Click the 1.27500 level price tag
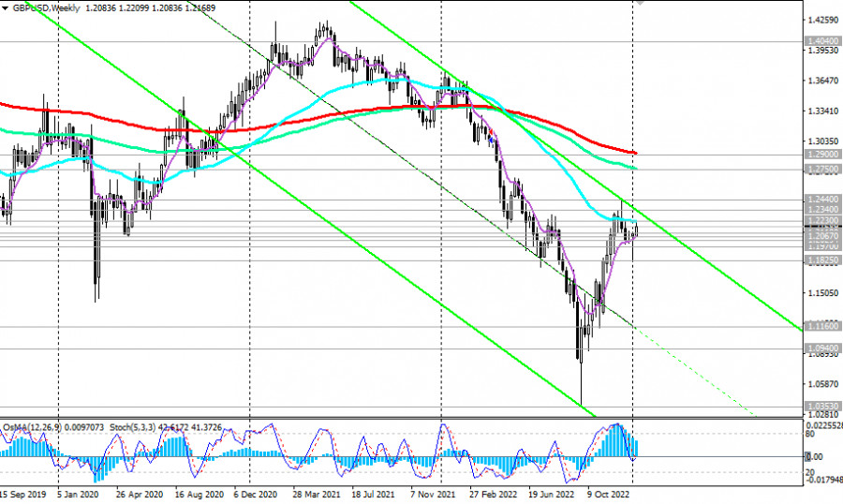843x504 pixels. point(822,170)
